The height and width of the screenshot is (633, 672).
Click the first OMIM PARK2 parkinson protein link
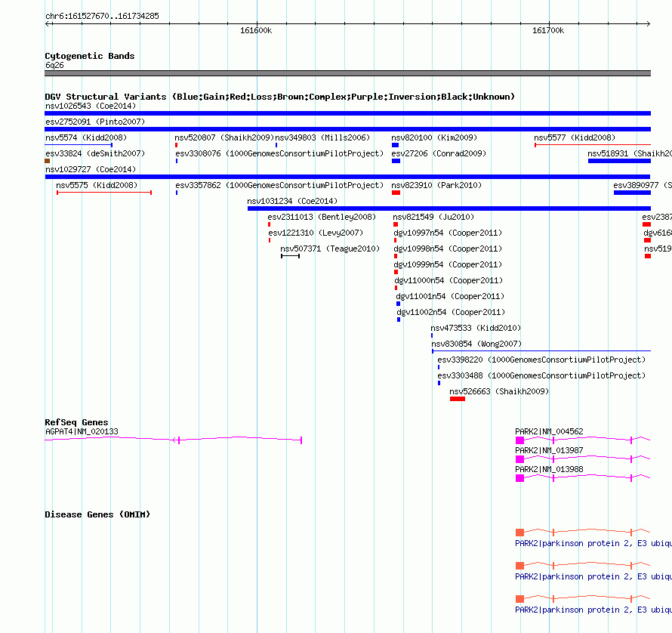593,543
